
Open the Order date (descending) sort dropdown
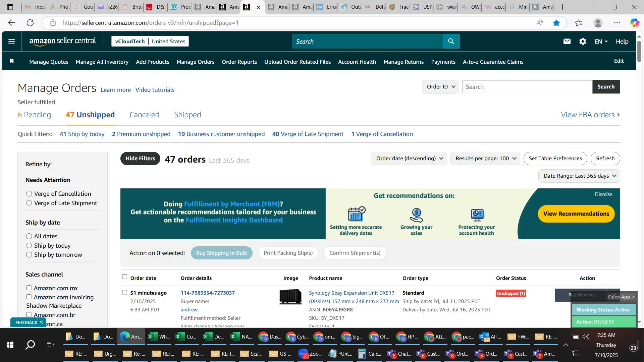409,159
